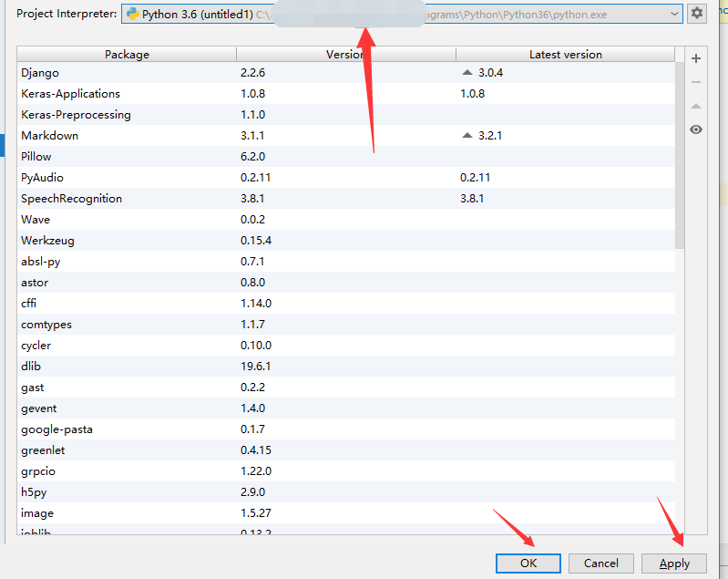728x579 pixels.
Task: Select the h5py package
Action: tap(346, 492)
